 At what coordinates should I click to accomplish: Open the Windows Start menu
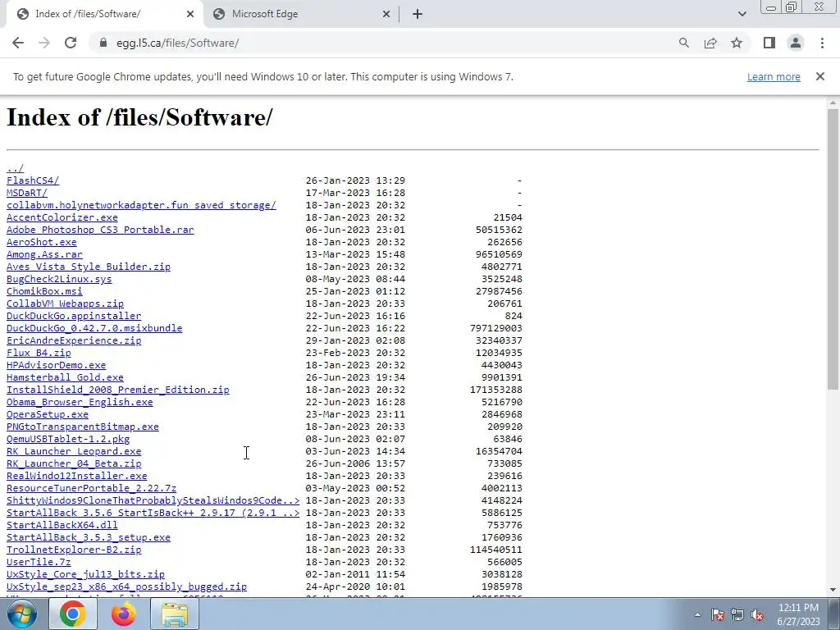(22, 614)
